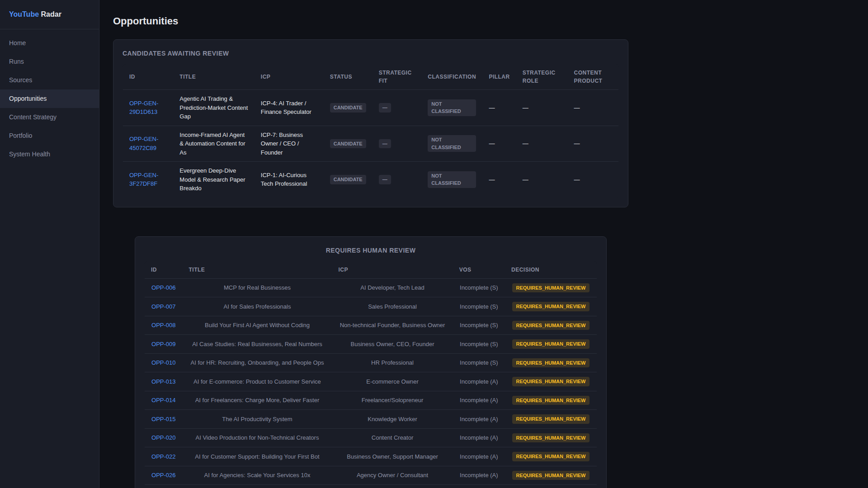This screenshot has height=488, width=868.
Task: Click 'AI Case Studies: Real Businesses, Real Numbers'
Action: coord(257,344)
